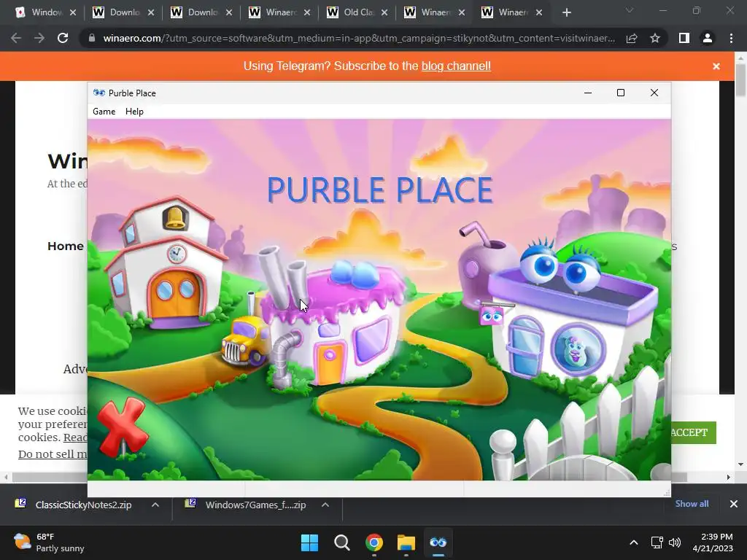Open the Help menu in Purble Place
Image resolution: width=747 pixels, height=560 pixels.
coord(134,112)
